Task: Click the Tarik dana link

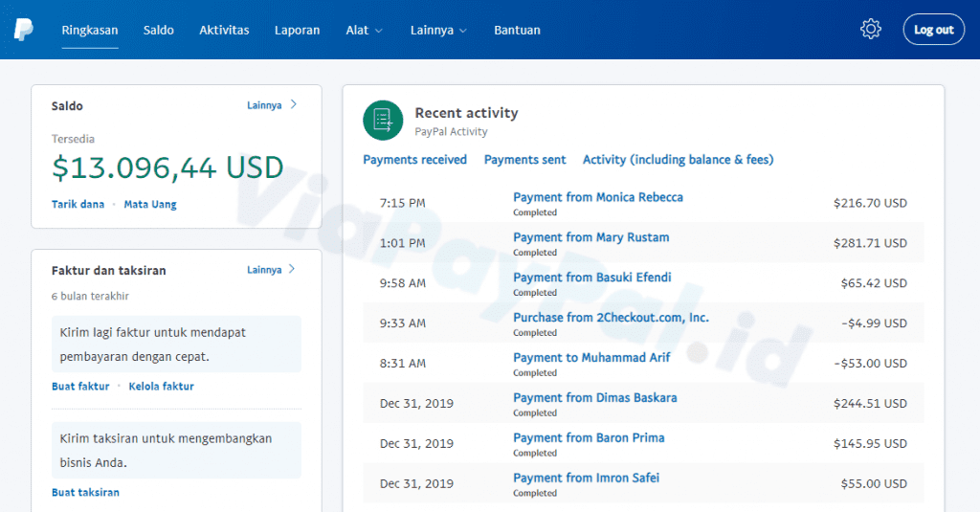Action: pyautogui.click(x=78, y=205)
